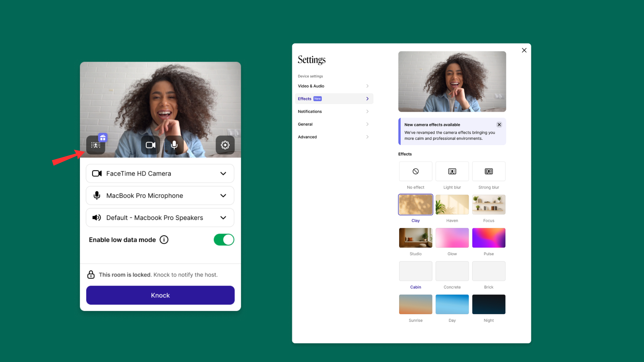This screenshot has height=362, width=644.
Task: Dismiss the new camera effects notice
Action: pos(499,125)
